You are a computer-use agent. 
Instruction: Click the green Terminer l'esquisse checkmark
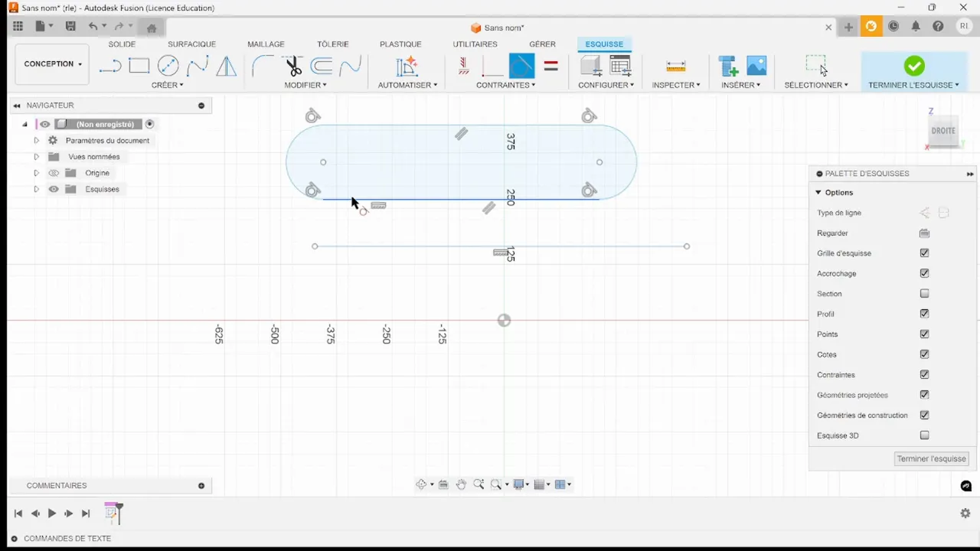coord(914,66)
